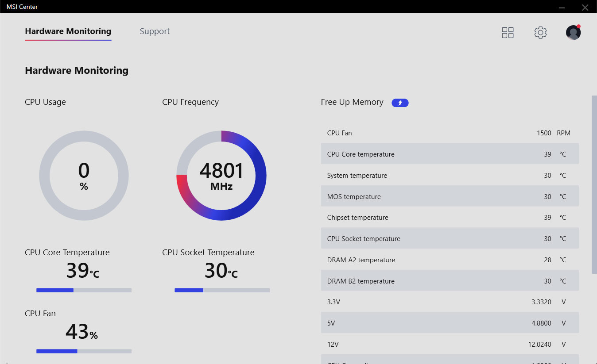Click the user profile avatar
Viewport: 597px width, 364px height.
tap(573, 33)
